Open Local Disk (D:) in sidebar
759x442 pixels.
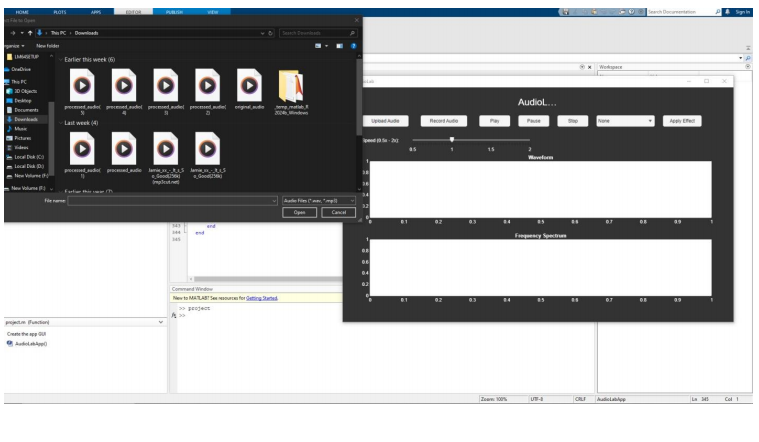25,167
